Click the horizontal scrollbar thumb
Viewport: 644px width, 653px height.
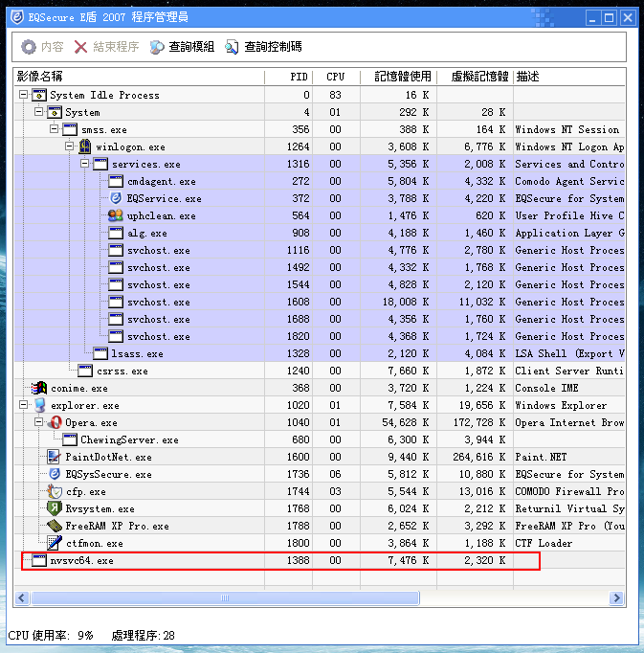(225, 598)
